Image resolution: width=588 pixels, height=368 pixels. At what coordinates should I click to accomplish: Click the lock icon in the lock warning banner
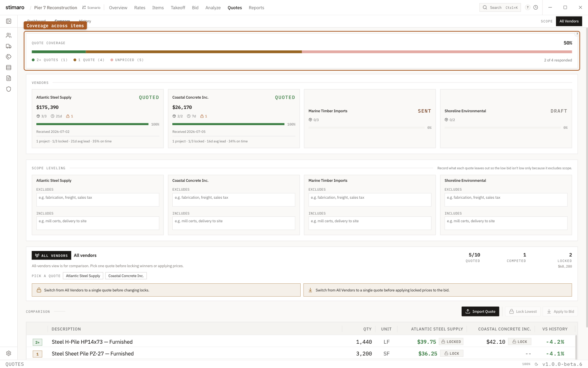pos(39,290)
